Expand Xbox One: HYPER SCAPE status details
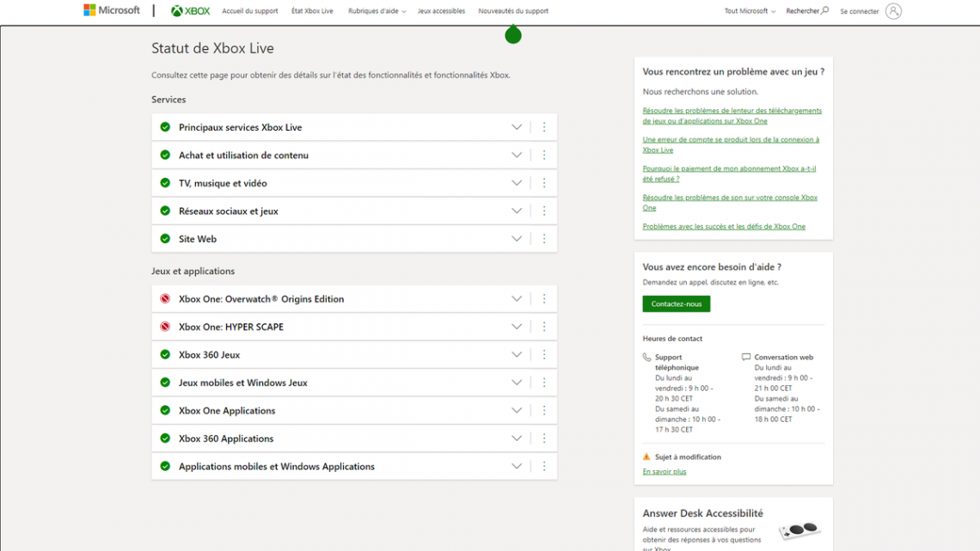980x551 pixels. 517,327
